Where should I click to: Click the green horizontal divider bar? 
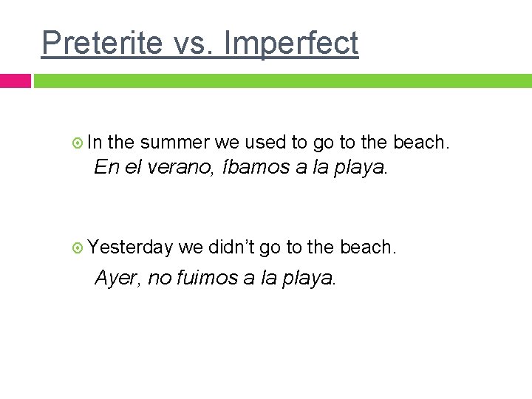point(282,81)
